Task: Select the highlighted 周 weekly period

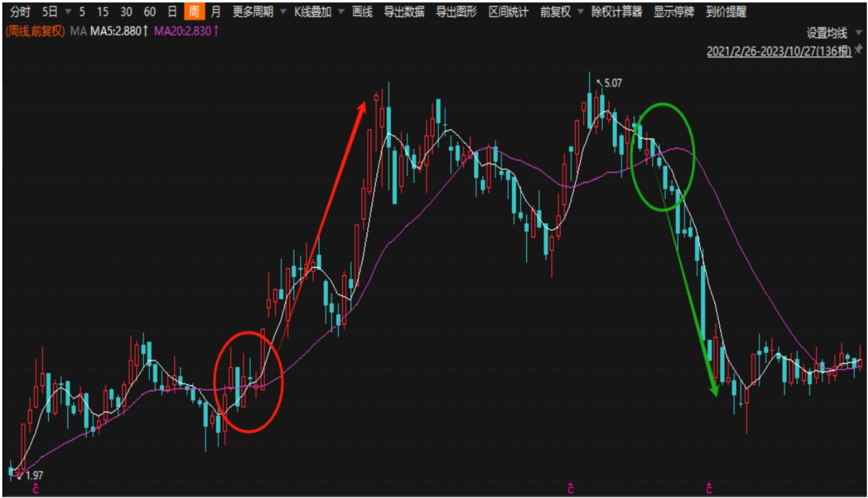Action: pos(194,11)
